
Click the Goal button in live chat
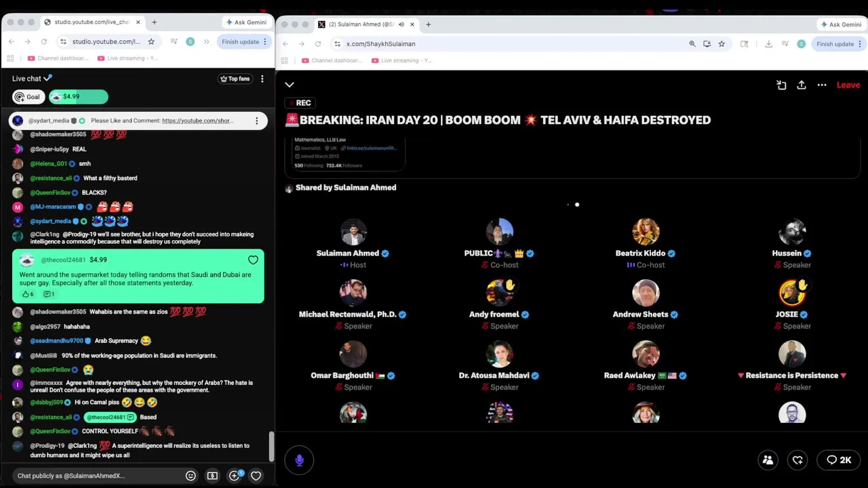28,97
